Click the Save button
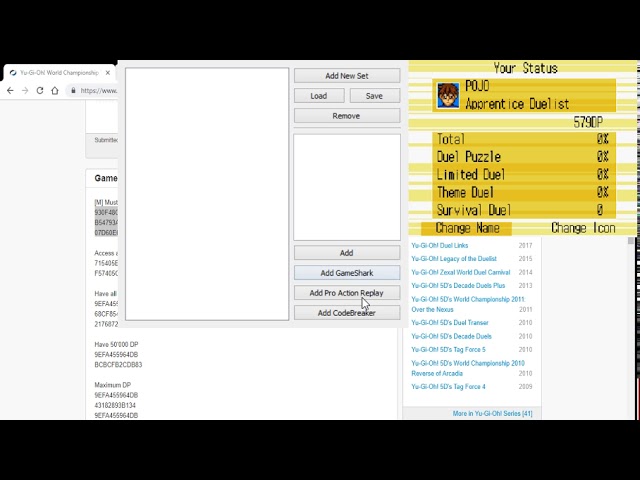Viewport: 640px width, 480px height. point(374,96)
